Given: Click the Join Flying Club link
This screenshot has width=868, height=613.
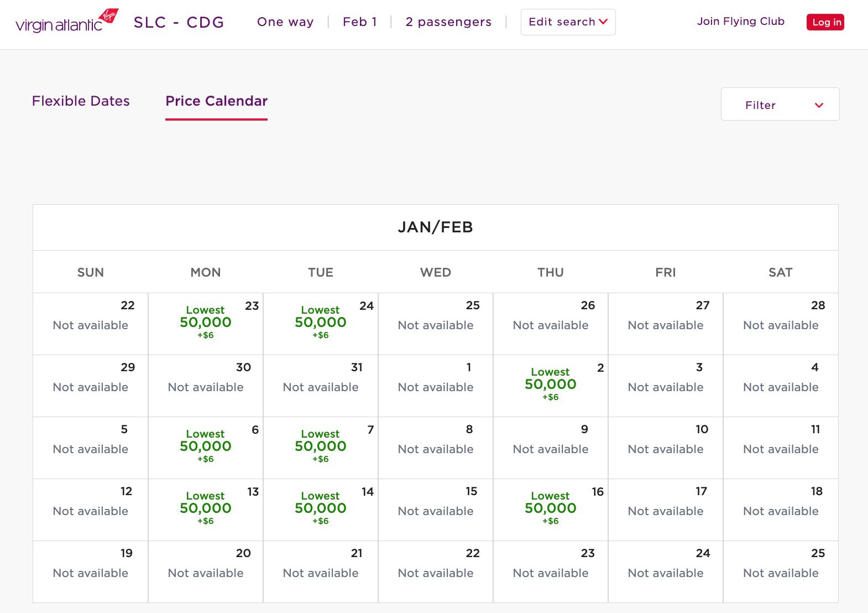Looking at the screenshot, I should (x=741, y=21).
